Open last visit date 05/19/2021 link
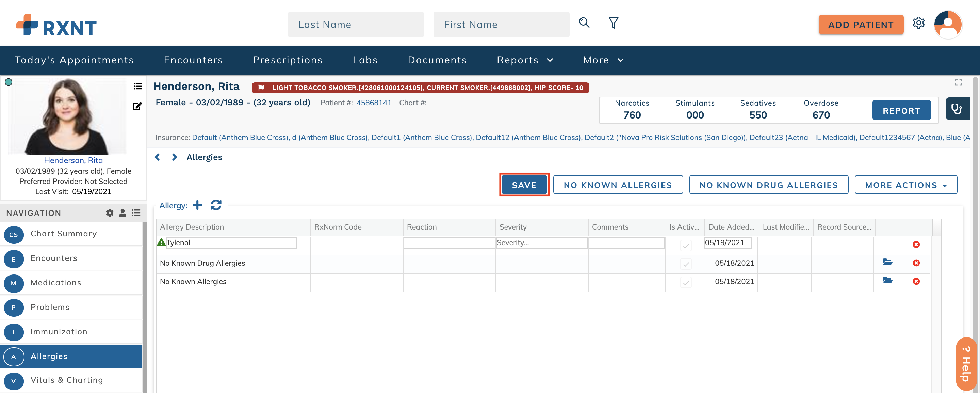This screenshot has width=980, height=393. [92, 192]
